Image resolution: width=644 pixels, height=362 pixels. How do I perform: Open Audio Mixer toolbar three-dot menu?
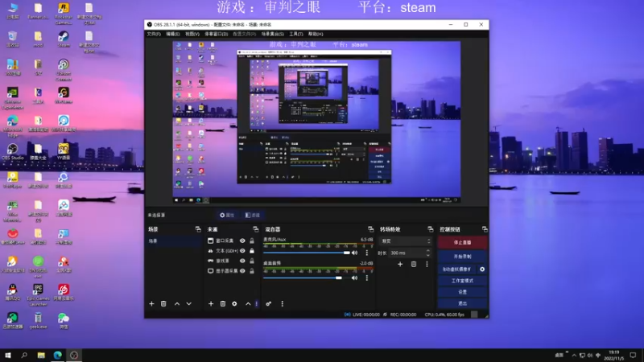pyautogui.click(x=283, y=304)
